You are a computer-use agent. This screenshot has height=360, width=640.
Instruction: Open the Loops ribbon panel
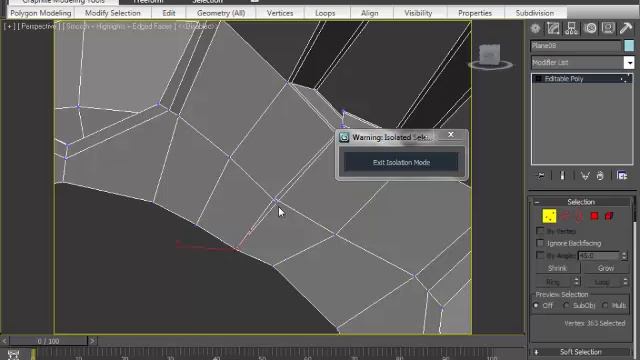coord(325,13)
